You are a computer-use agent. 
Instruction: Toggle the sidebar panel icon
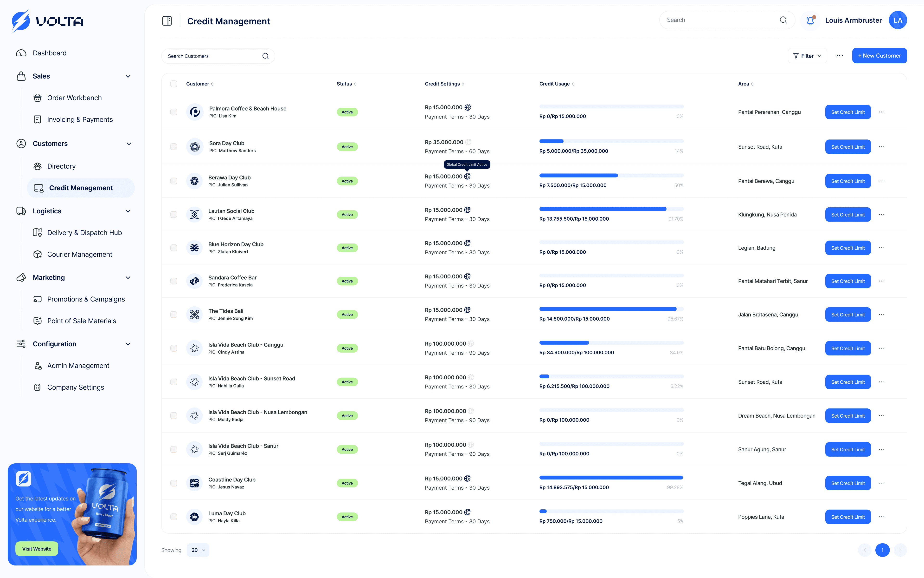tap(167, 21)
